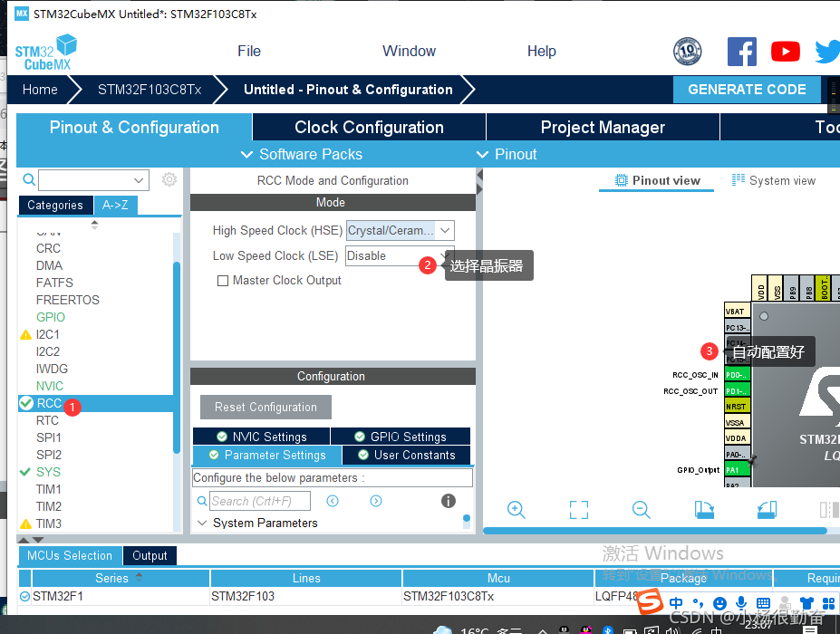Select SYS in peripheral list
The image size is (840, 634).
48,472
